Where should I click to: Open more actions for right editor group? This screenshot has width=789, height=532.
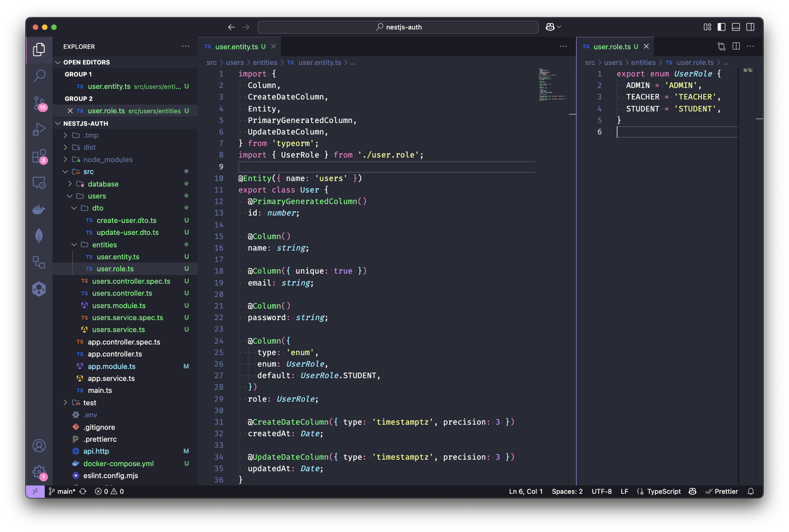click(750, 47)
